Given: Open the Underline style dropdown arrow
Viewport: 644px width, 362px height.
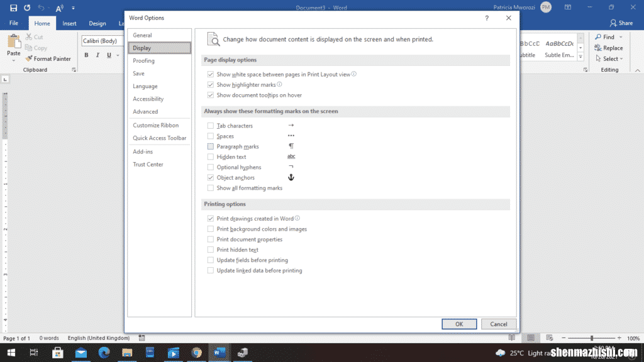Looking at the screenshot, I should tap(118, 55).
